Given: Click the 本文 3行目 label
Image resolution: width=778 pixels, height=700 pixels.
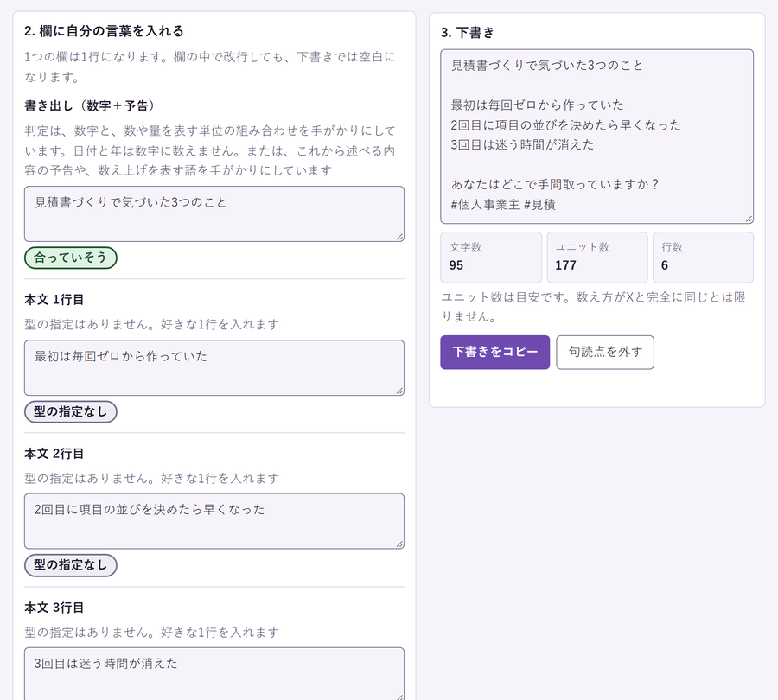Looking at the screenshot, I should (x=54, y=608).
